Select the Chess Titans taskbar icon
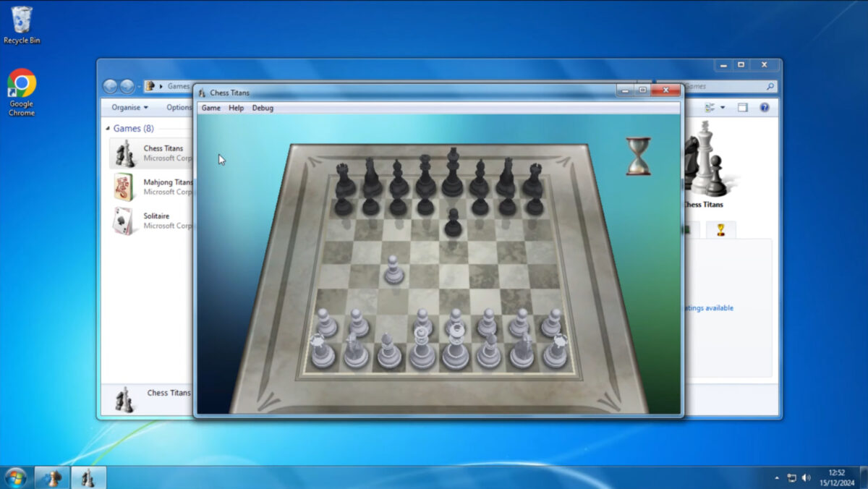This screenshot has height=489, width=868. [88, 478]
